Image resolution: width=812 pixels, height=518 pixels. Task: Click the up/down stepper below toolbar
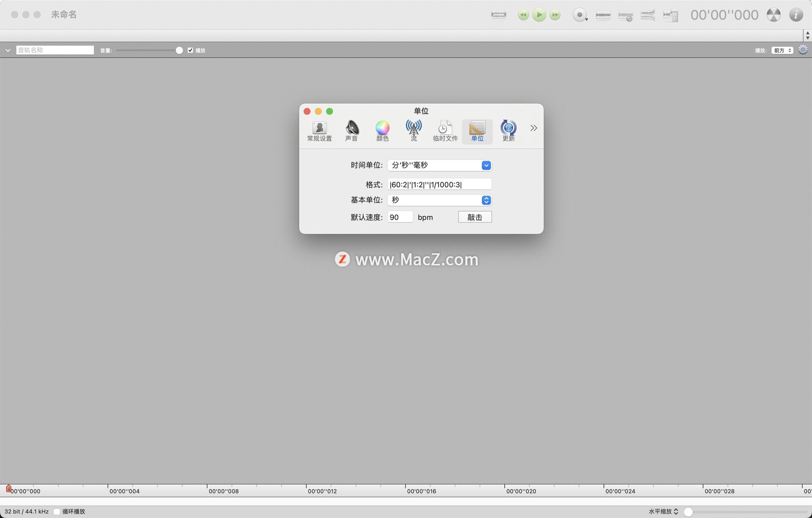coord(807,36)
